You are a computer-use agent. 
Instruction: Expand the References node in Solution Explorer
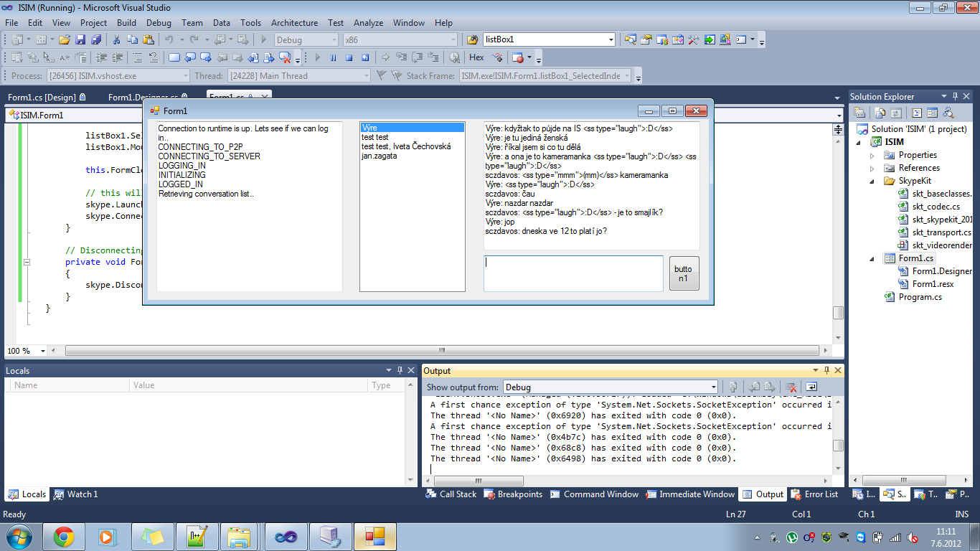(872, 168)
